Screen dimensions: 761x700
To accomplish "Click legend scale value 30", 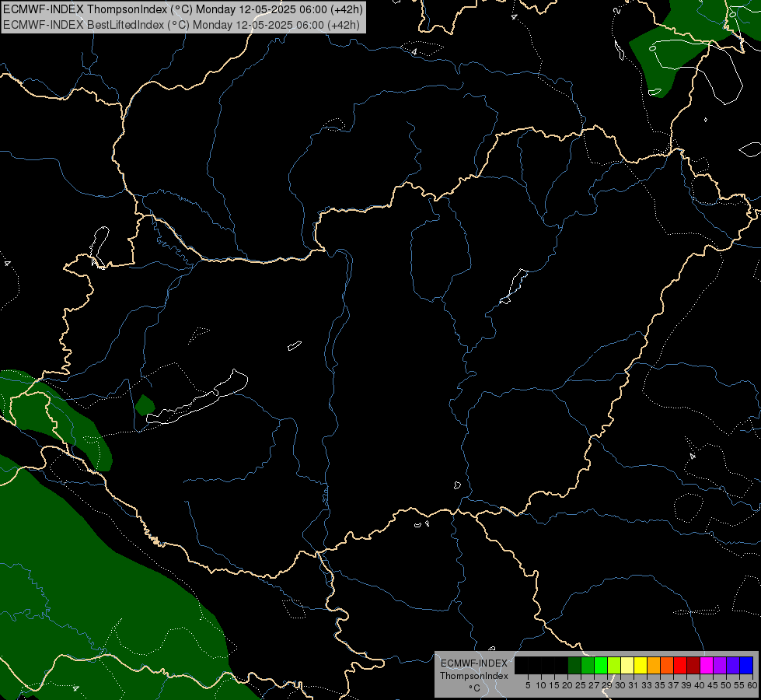I will [620, 685].
